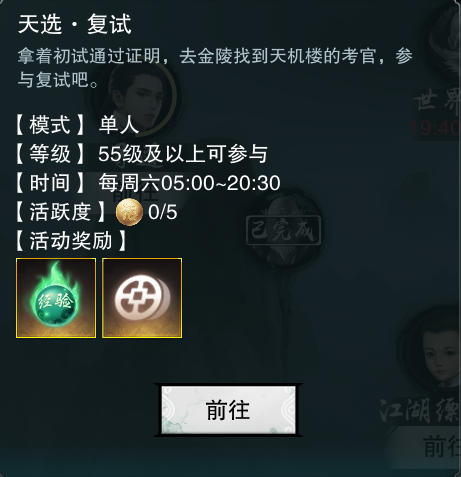Image resolution: width=461 pixels, height=477 pixels.
Task: Click the green experience orb reward icon
Action: (x=56, y=298)
